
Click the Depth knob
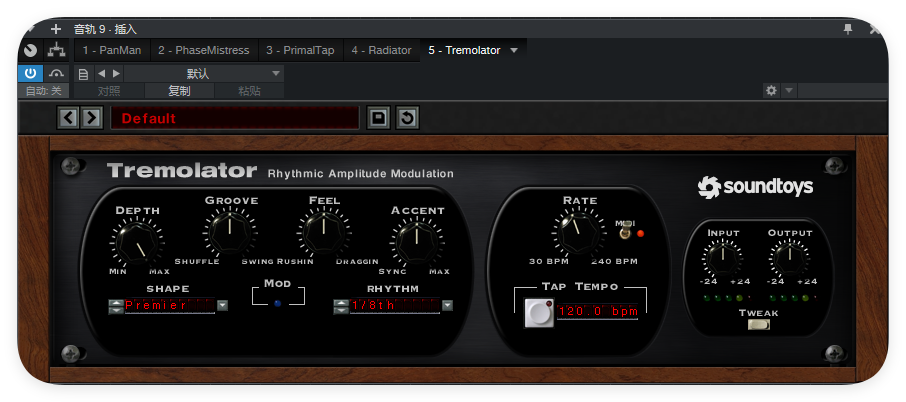137,243
